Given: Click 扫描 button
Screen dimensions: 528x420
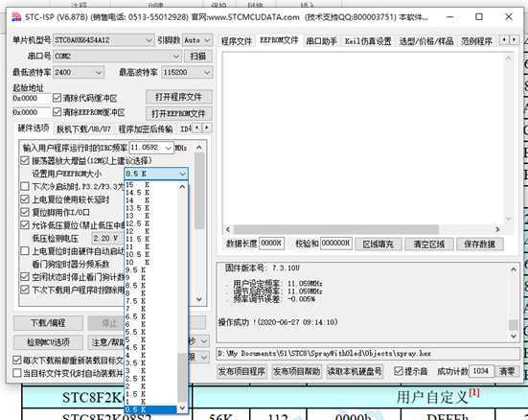Looking at the screenshot, I should pos(198,56).
